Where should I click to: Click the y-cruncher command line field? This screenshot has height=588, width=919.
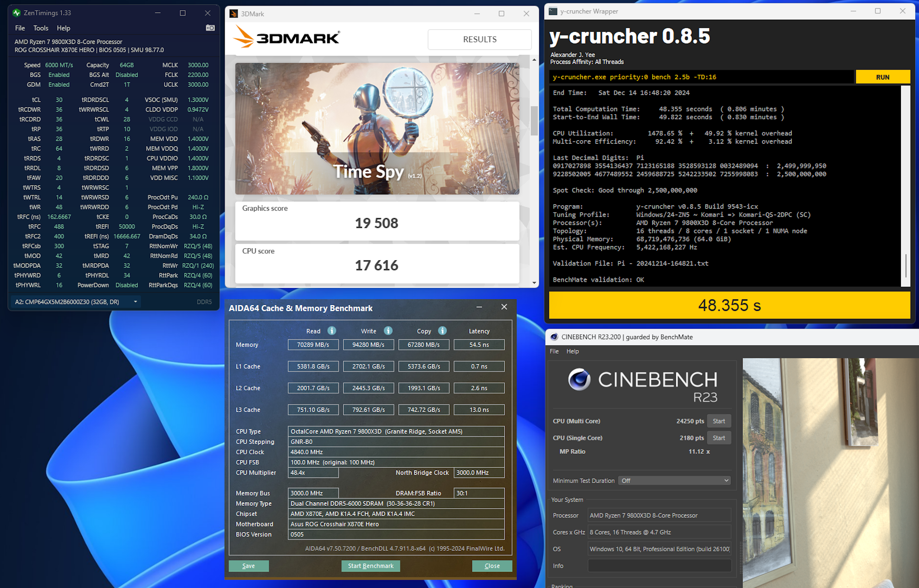[701, 77]
